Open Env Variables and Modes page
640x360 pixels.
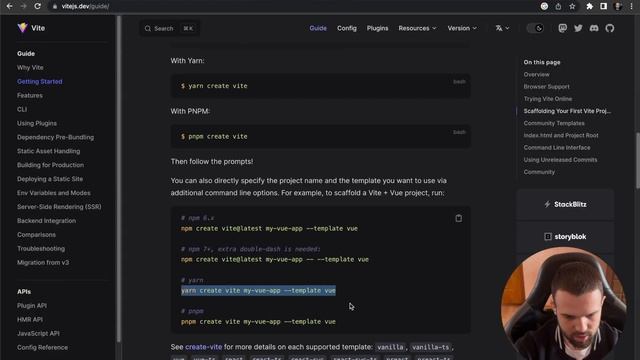coord(54,193)
